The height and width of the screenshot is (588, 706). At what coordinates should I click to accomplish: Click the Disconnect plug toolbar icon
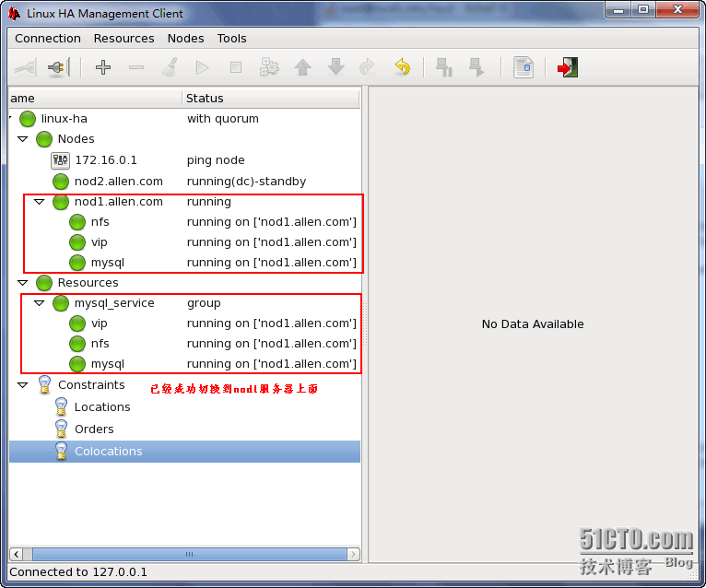(x=59, y=67)
